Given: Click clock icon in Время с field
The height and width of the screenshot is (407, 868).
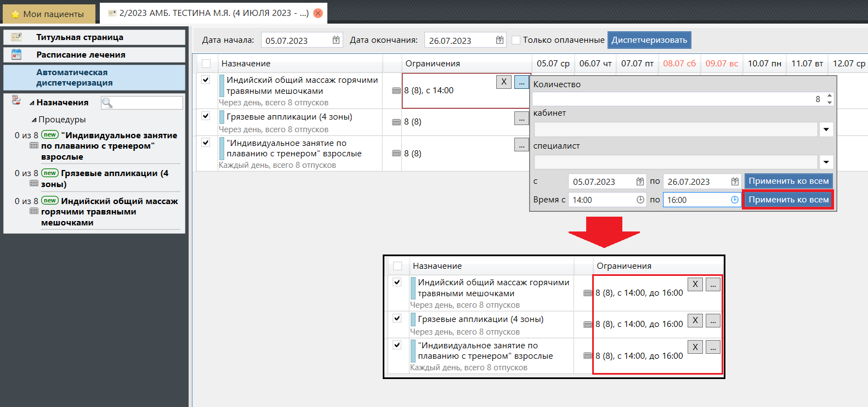Looking at the screenshot, I should (640, 200).
